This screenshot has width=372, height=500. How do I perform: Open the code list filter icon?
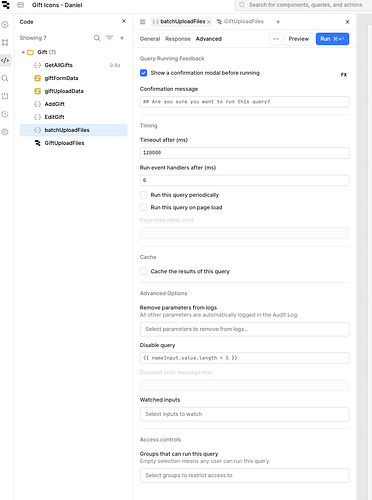(x=109, y=38)
